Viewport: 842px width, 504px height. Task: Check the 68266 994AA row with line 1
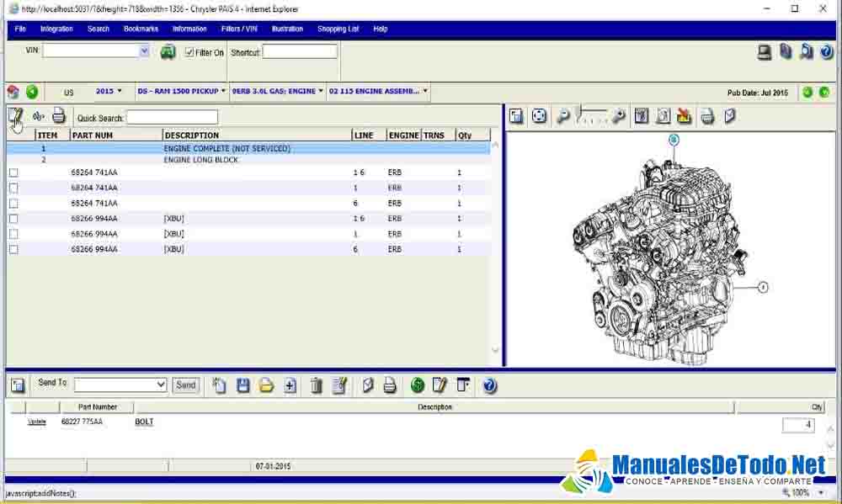(x=13, y=234)
